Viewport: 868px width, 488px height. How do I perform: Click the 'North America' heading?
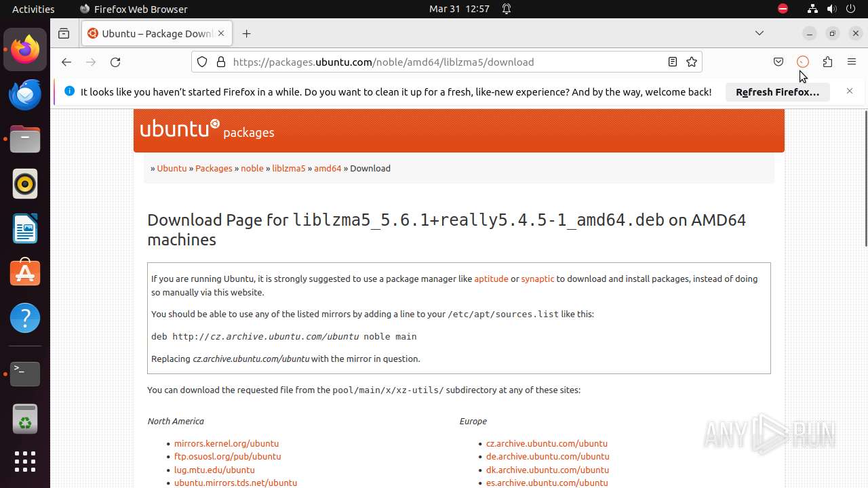(176, 421)
